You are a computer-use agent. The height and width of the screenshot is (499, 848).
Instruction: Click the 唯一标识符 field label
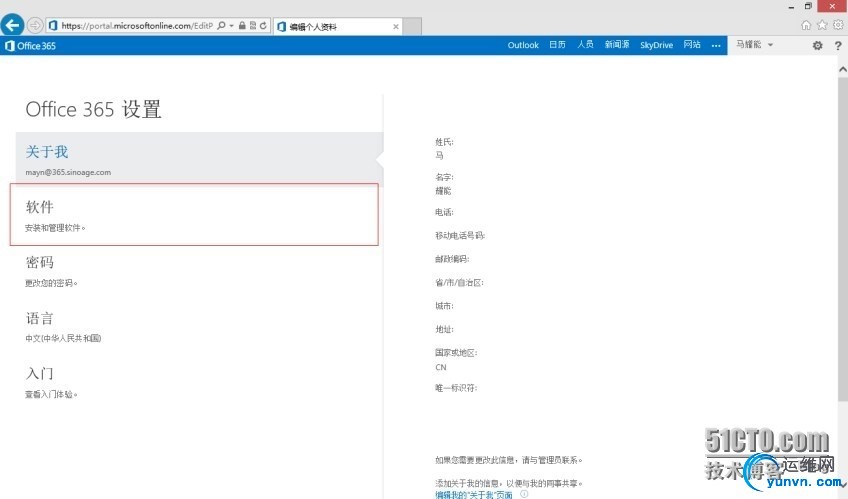456,388
